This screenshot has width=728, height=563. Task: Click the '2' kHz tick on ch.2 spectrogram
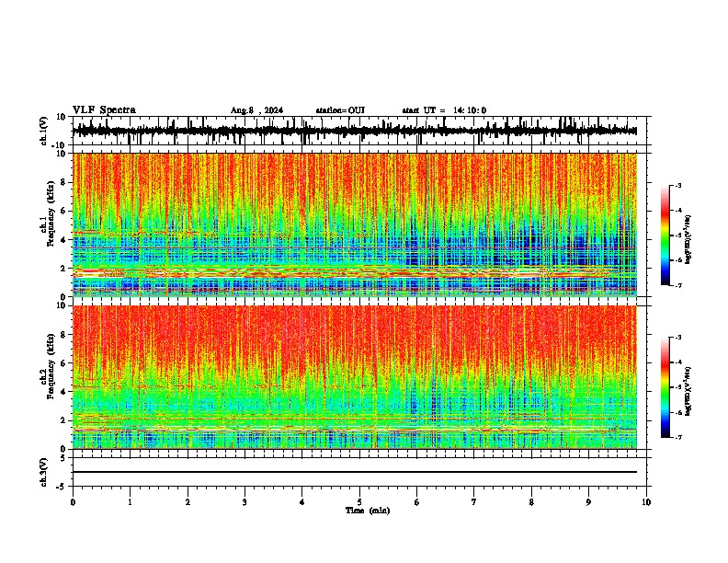pyautogui.click(x=64, y=420)
